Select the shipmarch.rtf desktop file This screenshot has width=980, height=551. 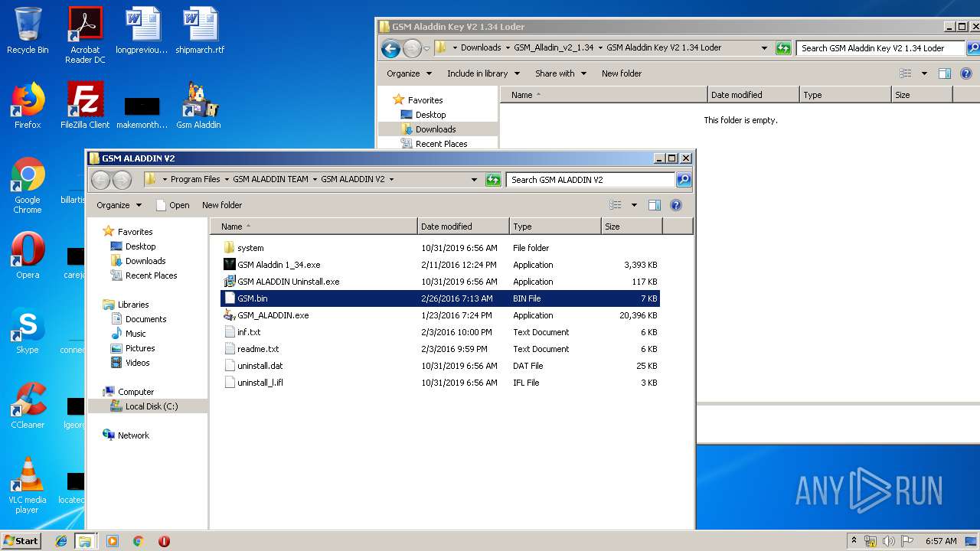tap(200, 31)
